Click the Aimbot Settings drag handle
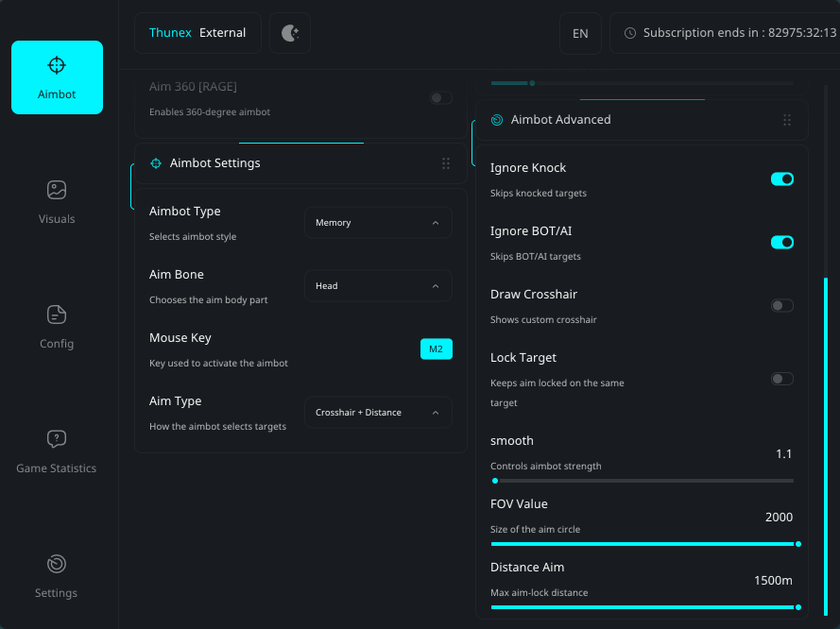The height and width of the screenshot is (629, 840). [x=446, y=163]
